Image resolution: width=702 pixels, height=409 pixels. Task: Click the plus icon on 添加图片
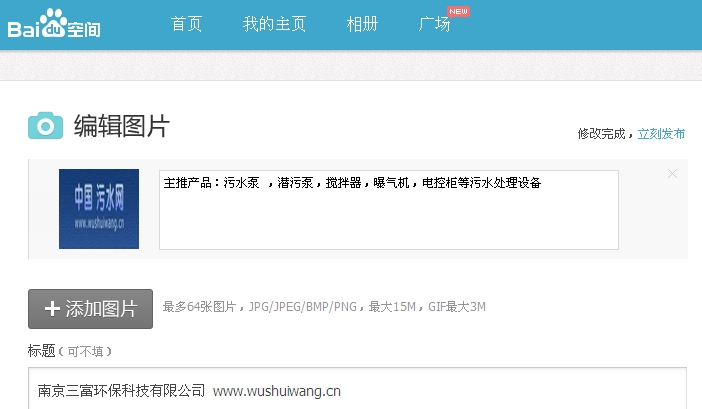(x=53, y=309)
